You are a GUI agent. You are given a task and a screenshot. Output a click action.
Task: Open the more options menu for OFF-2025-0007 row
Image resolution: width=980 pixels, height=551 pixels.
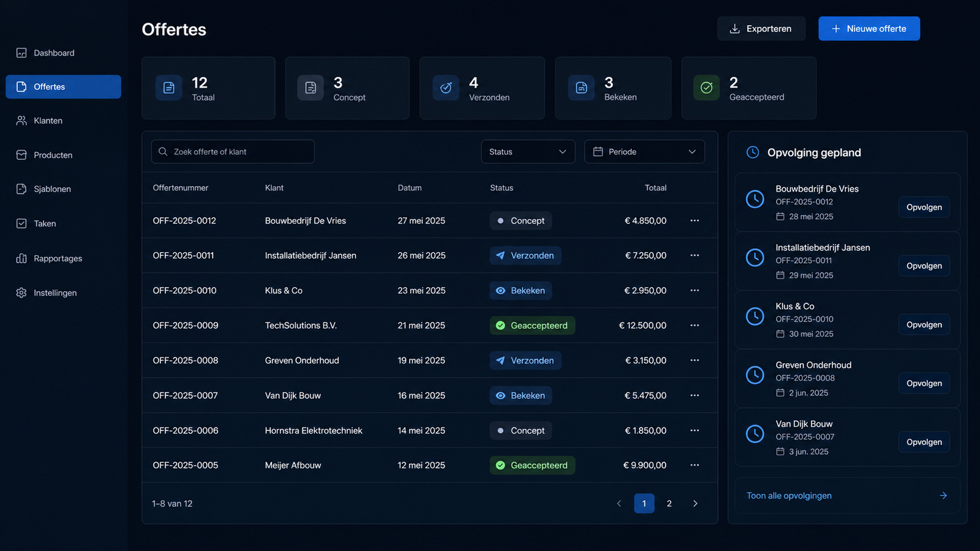695,395
